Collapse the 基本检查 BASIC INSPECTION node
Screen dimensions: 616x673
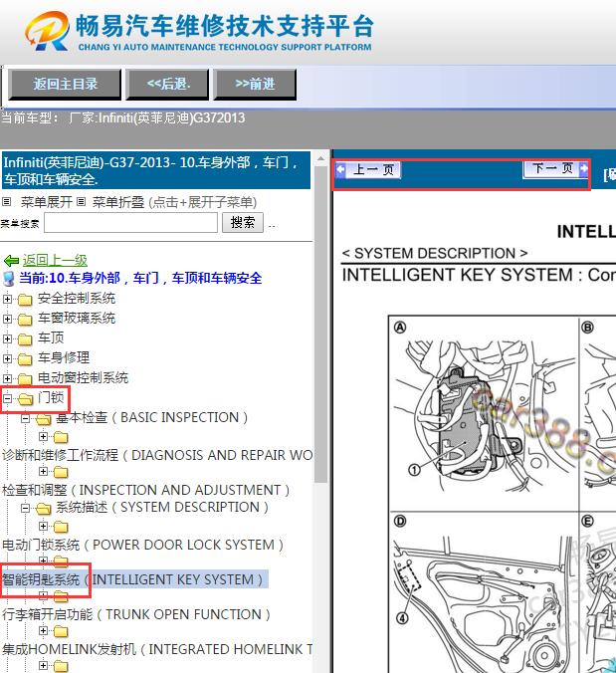pos(25,418)
